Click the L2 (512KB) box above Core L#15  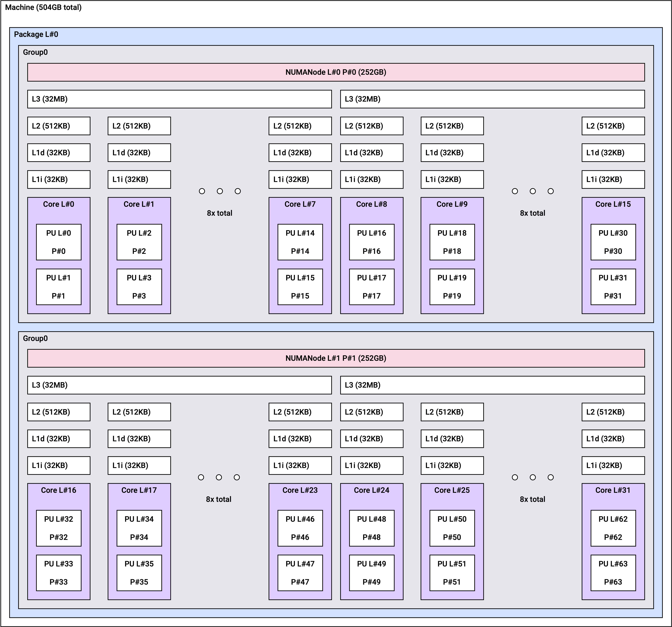pyautogui.click(x=613, y=126)
